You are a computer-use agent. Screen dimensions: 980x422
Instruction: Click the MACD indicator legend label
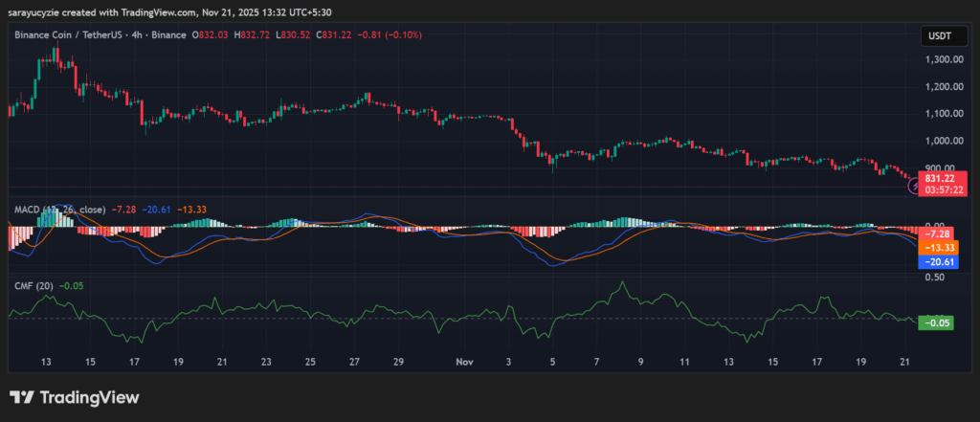click(26, 209)
